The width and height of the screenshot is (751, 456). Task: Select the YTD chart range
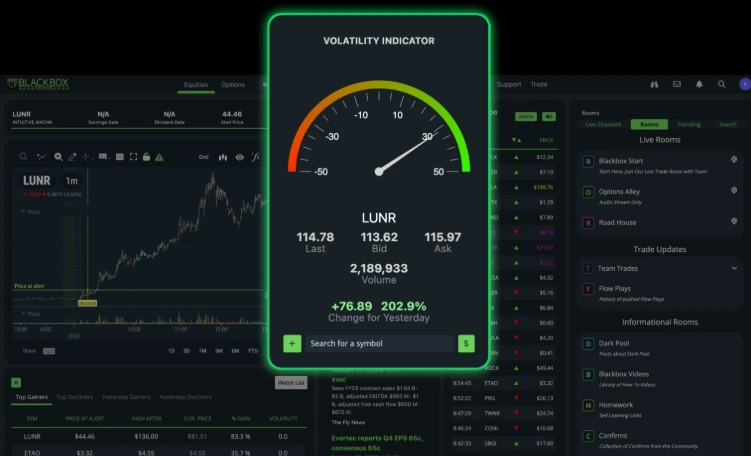(x=253, y=351)
